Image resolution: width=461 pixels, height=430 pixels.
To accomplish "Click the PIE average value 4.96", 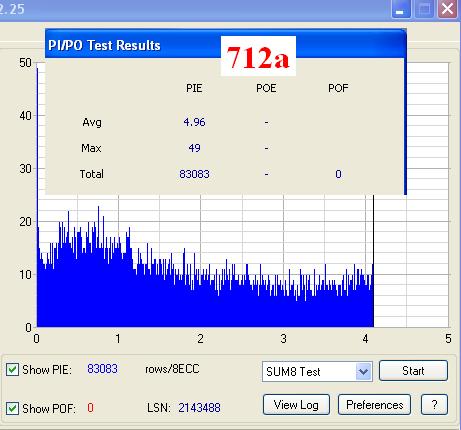I will (x=194, y=122).
